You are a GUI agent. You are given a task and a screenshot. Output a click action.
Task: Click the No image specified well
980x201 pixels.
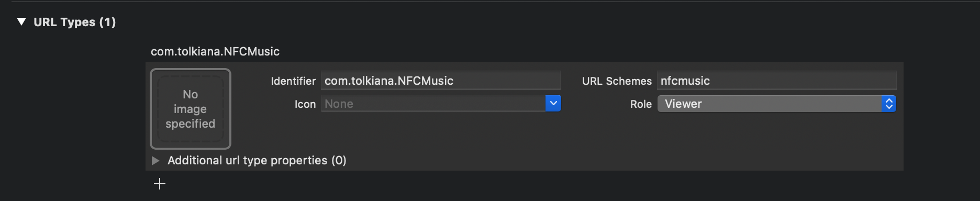(191, 109)
